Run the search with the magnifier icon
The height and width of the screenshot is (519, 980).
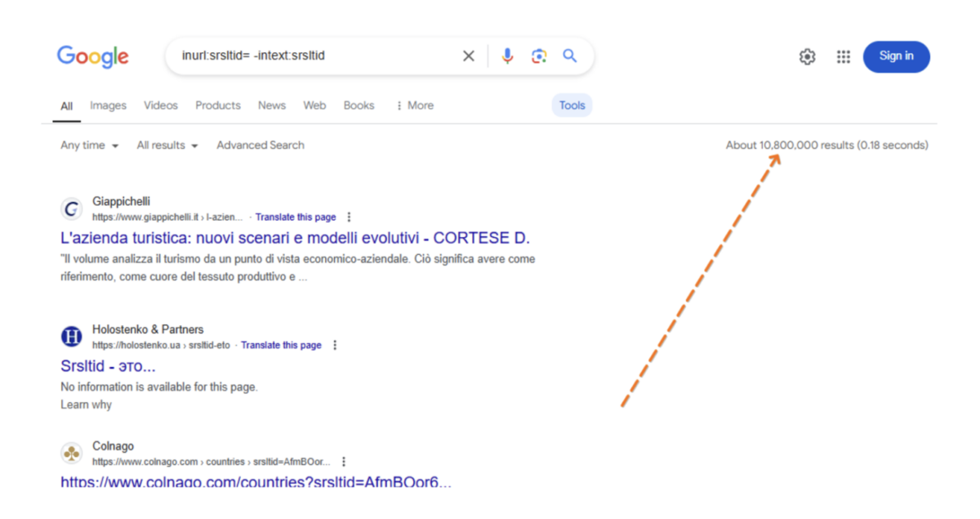[569, 56]
